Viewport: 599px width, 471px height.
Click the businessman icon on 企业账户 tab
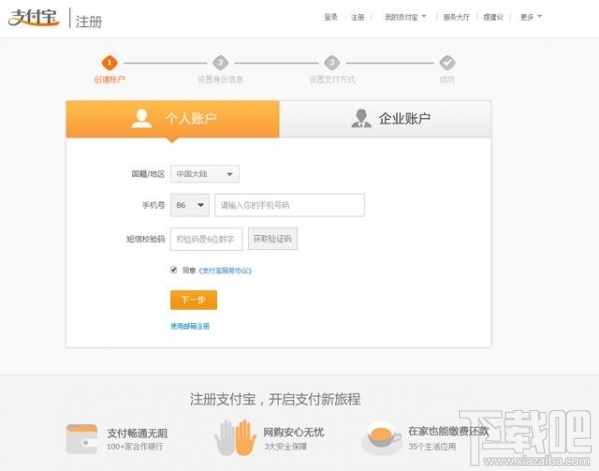(361, 118)
